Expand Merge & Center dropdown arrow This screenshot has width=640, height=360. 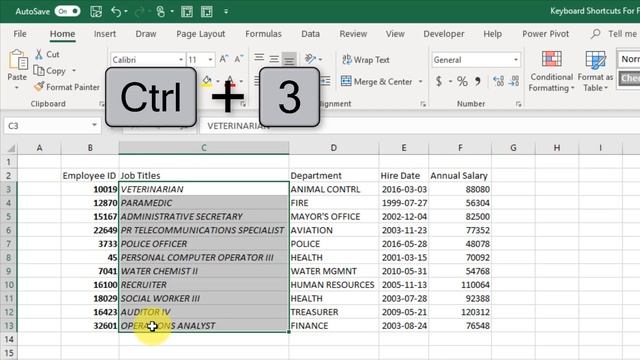(x=420, y=82)
